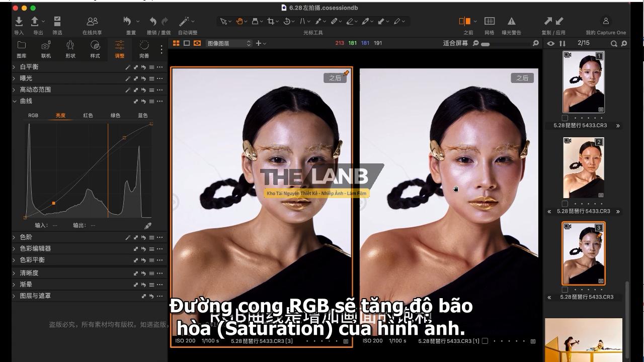Viewport: 644px width, 362px height.
Task: Switch to the RGB curve tab
Action: (33, 115)
